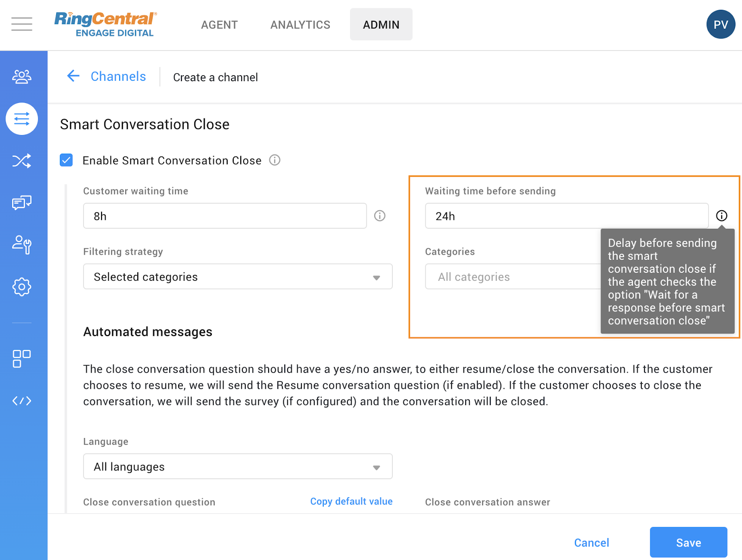Open the Language dropdown showing All languages
This screenshot has width=742, height=560.
(237, 466)
